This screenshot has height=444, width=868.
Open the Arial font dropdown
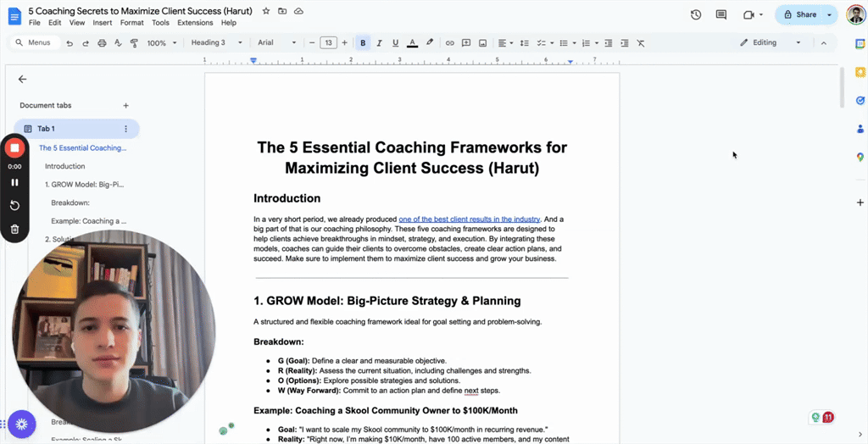point(277,42)
